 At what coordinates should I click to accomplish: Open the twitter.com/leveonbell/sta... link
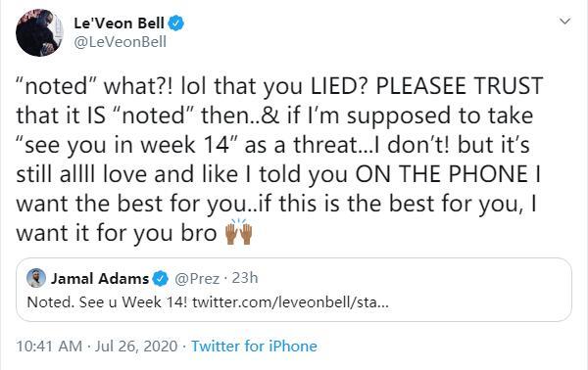291,302
